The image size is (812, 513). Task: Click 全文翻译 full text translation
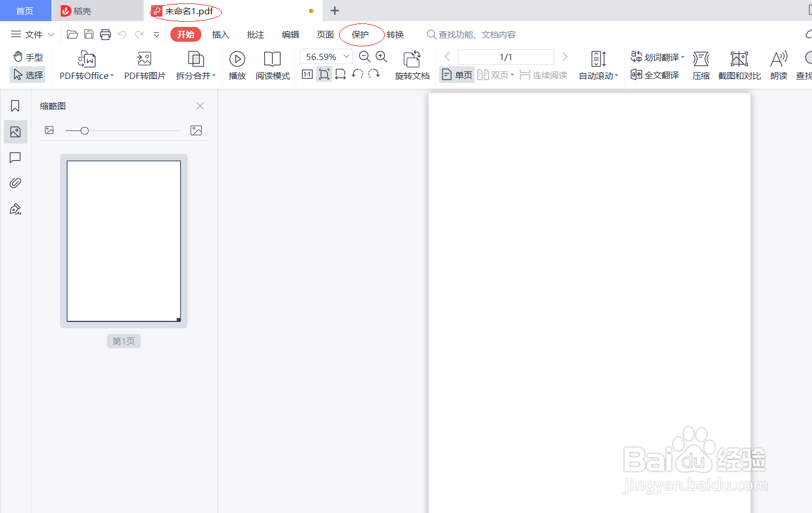[655, 74]
